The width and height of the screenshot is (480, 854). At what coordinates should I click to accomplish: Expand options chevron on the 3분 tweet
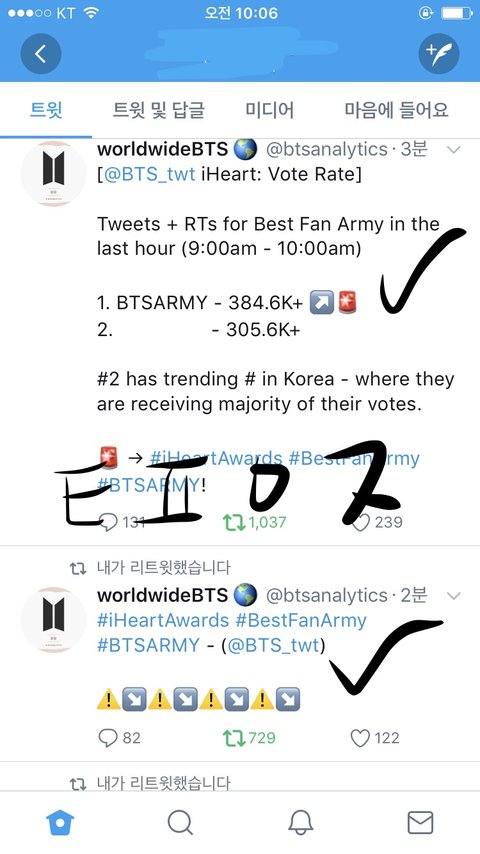(x=453, y=150)
